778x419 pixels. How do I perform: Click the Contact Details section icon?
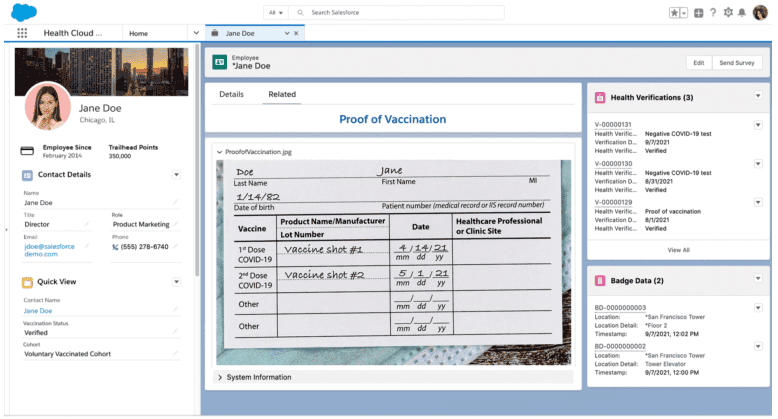coord(27,175)
